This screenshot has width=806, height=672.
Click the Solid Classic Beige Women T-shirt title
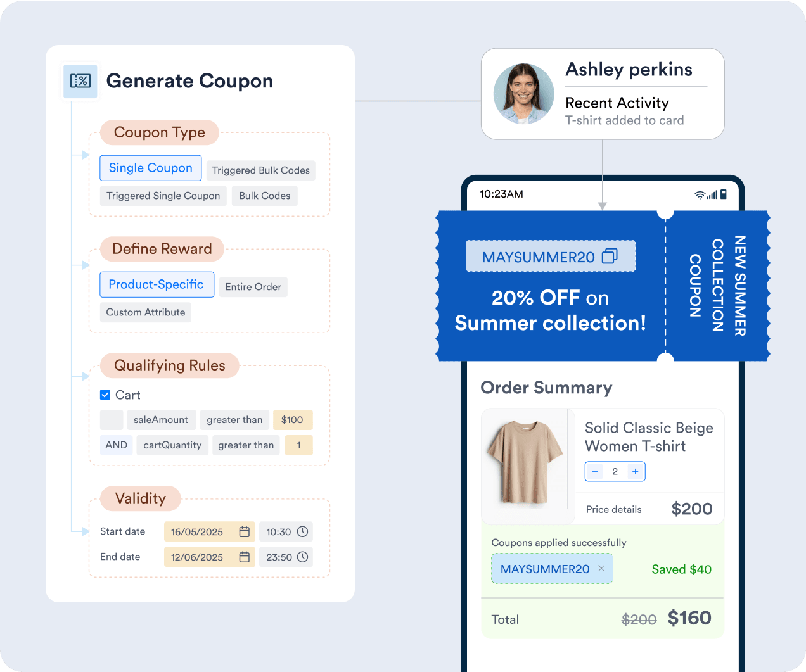(649, 437)
